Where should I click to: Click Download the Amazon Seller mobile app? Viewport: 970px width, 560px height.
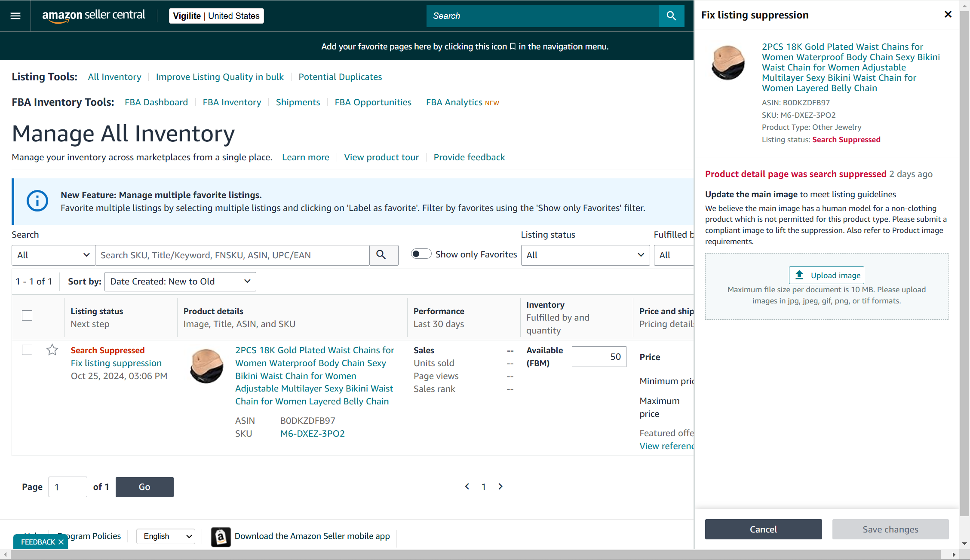pos(312,536)
